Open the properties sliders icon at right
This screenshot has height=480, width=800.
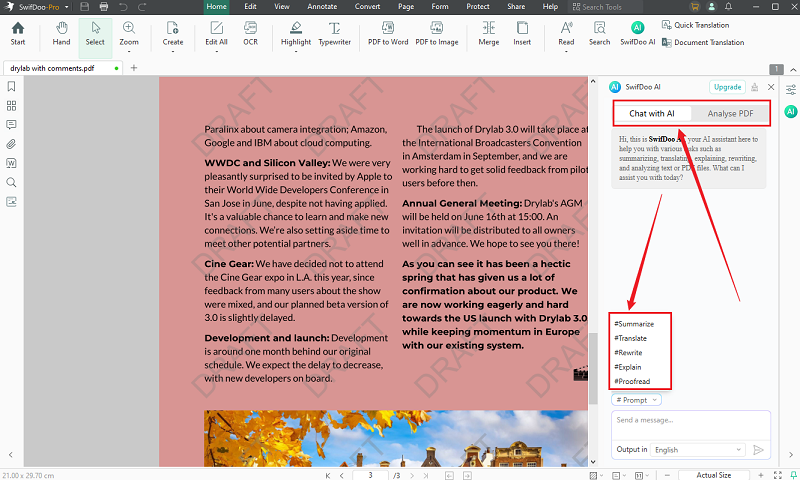(791, 90)
